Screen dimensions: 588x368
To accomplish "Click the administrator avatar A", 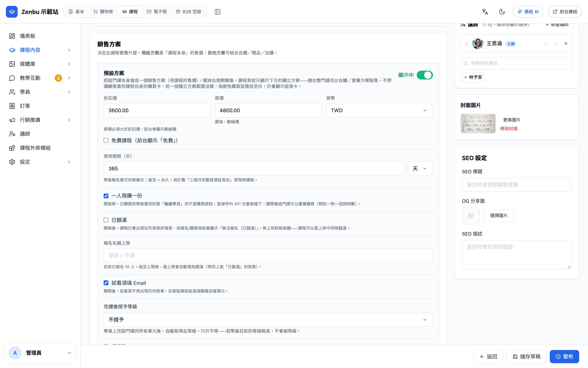I will [15, 353].
